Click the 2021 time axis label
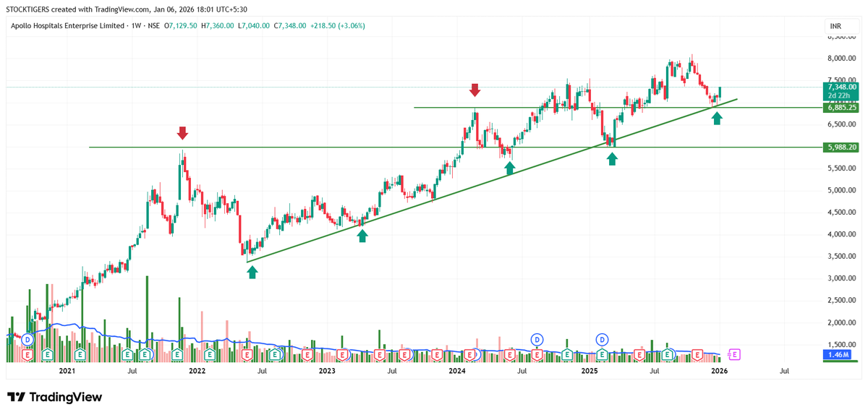868x415 pixels. click(x=67, y=371)
